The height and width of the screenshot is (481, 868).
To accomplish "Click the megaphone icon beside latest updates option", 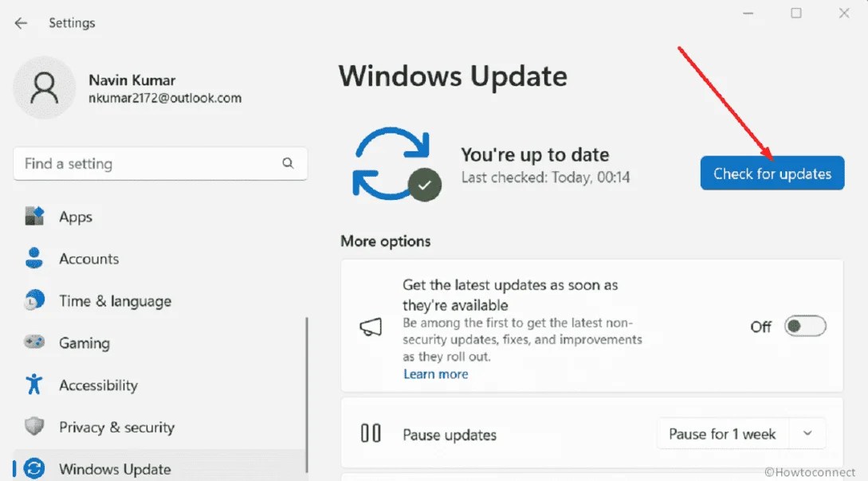I will [x=371, y=327].
